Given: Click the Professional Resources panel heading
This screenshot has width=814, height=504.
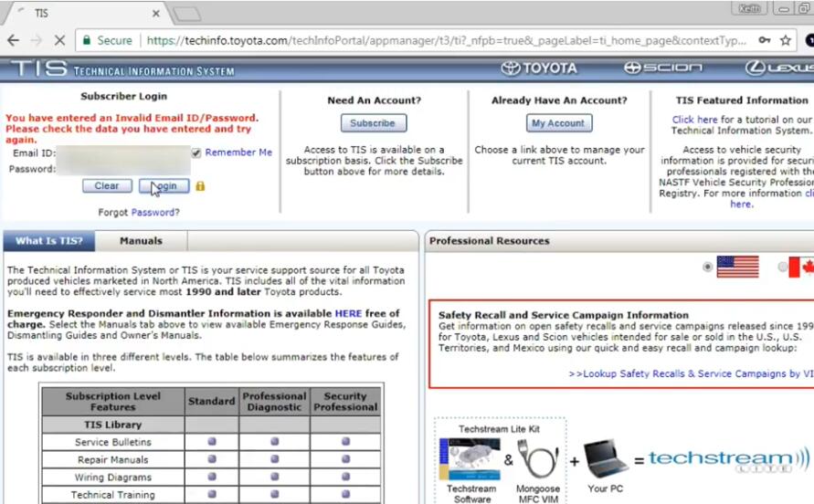Looking at the screenshot, I should click(x=489, y=241).
